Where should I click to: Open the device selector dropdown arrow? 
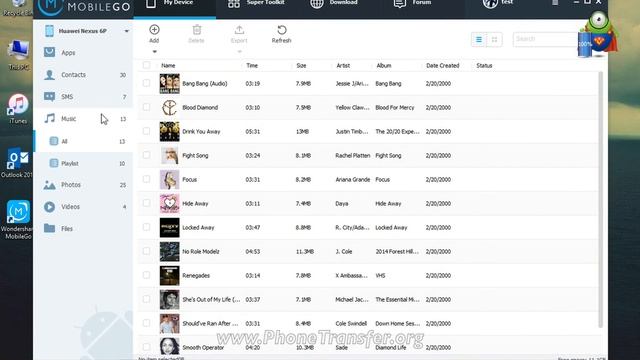click(x=127, y=31)
